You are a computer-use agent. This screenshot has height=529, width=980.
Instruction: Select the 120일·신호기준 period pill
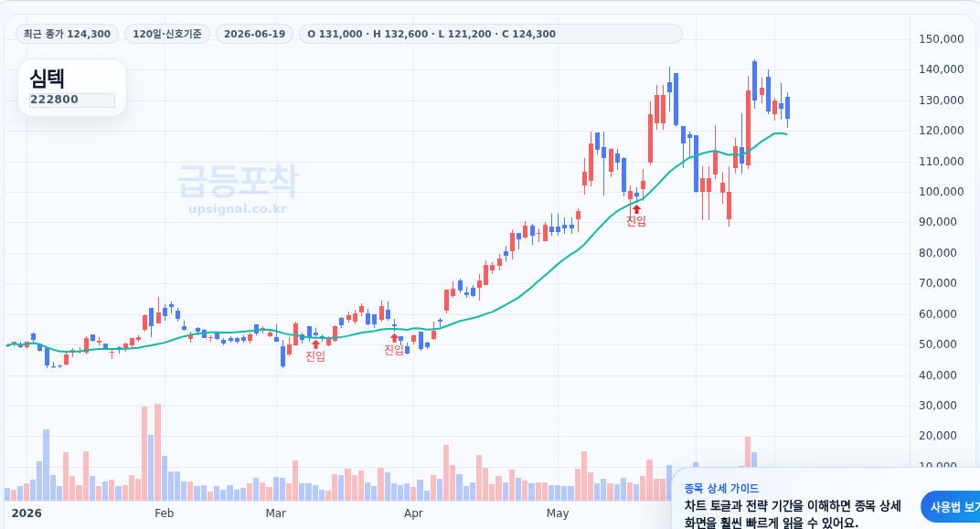(167, 34)
